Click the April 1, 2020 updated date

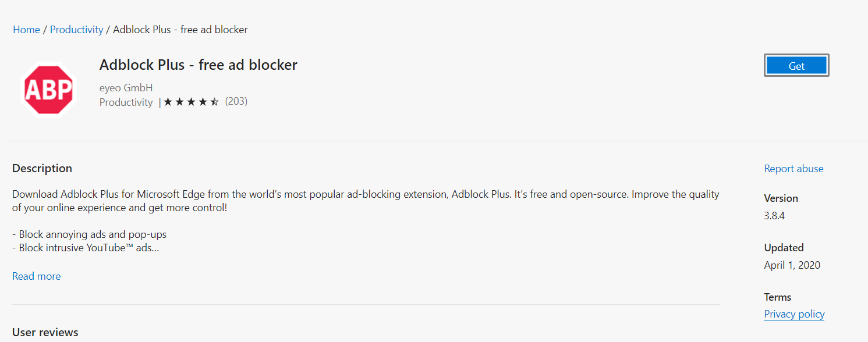pyautogui.click(x=792, y=265)
